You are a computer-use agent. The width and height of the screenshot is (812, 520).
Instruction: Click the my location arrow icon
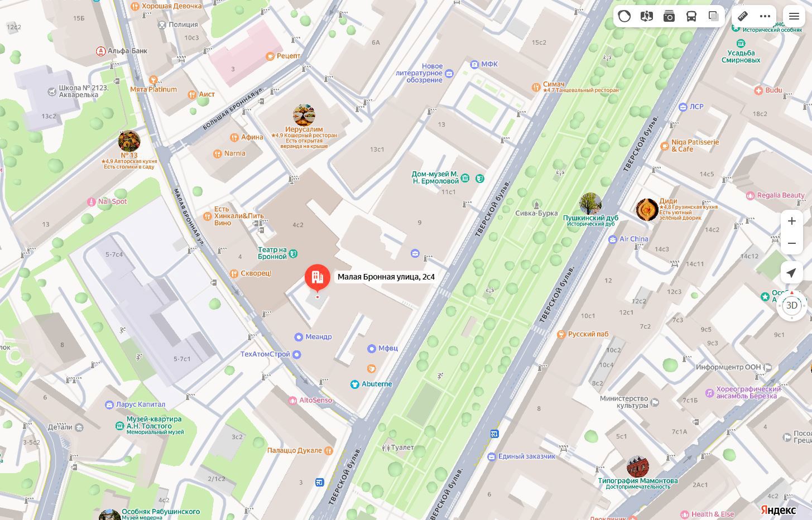(792, 273)
